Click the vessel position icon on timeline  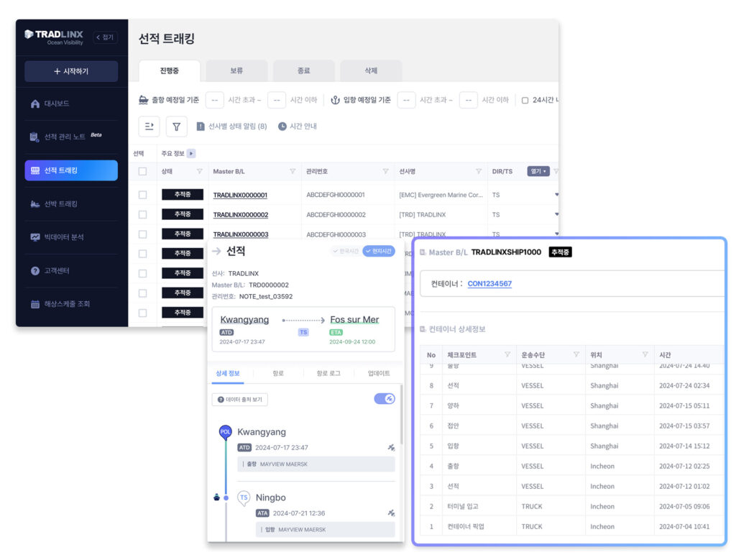click(x=216, y=497)
